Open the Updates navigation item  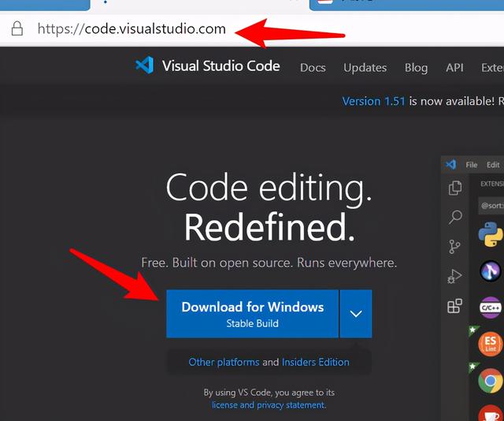[x=365, y=68]
